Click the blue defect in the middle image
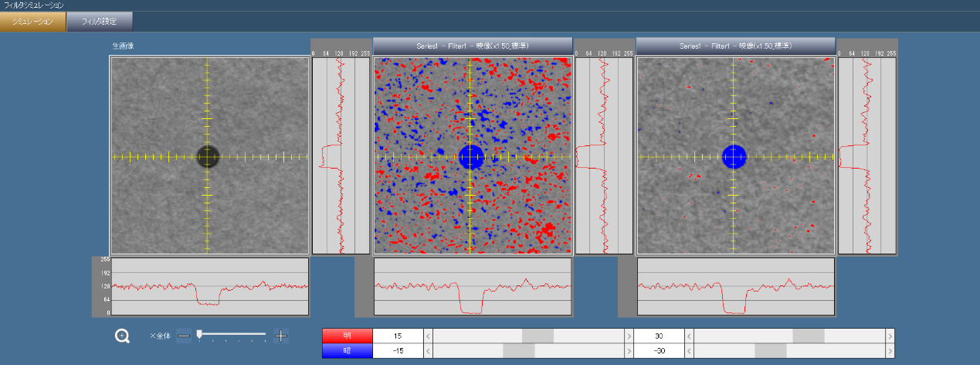The height and width of the screenshot is (365, 980). click(x=470, y=156)
